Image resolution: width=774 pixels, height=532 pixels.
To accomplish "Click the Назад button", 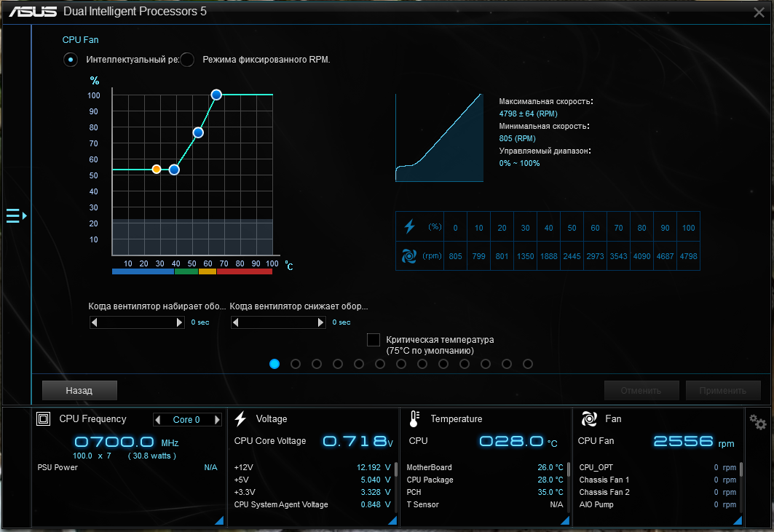I will 79,390.
